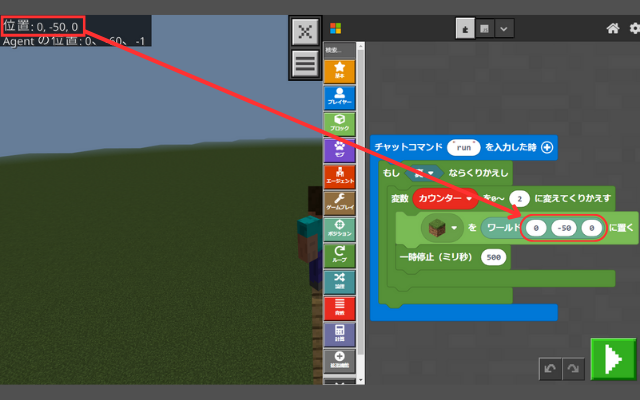Click the toolbox search field
Image resolution: width=640 pixels, height=400 pixels.
pos(339,50)
